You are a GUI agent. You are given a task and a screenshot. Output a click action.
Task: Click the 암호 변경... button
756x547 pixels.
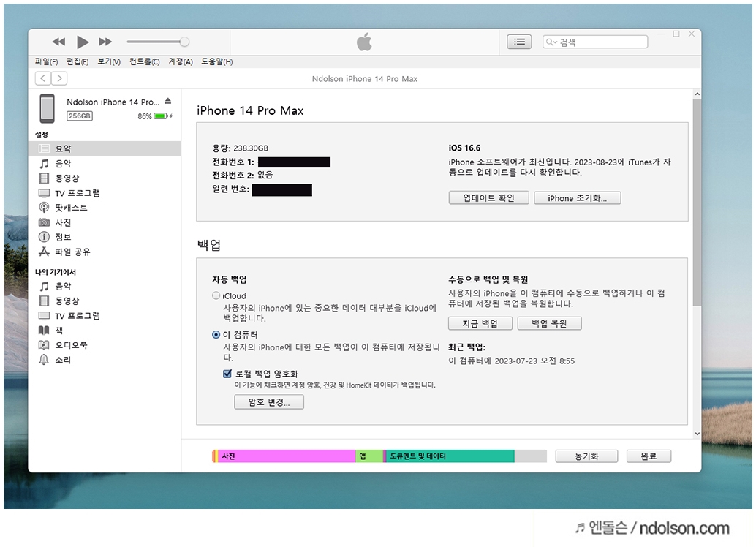pos(269,401)
